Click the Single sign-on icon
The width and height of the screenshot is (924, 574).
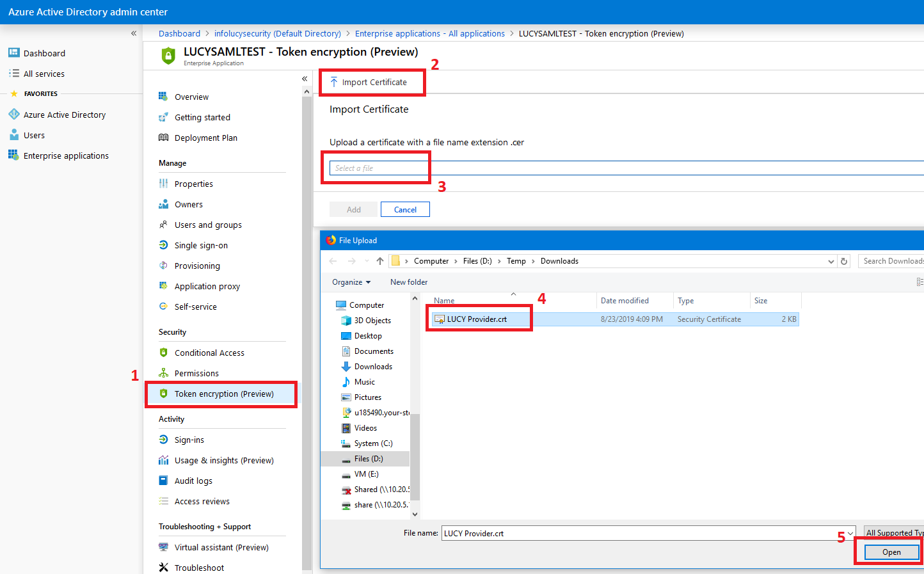point(163,245)
